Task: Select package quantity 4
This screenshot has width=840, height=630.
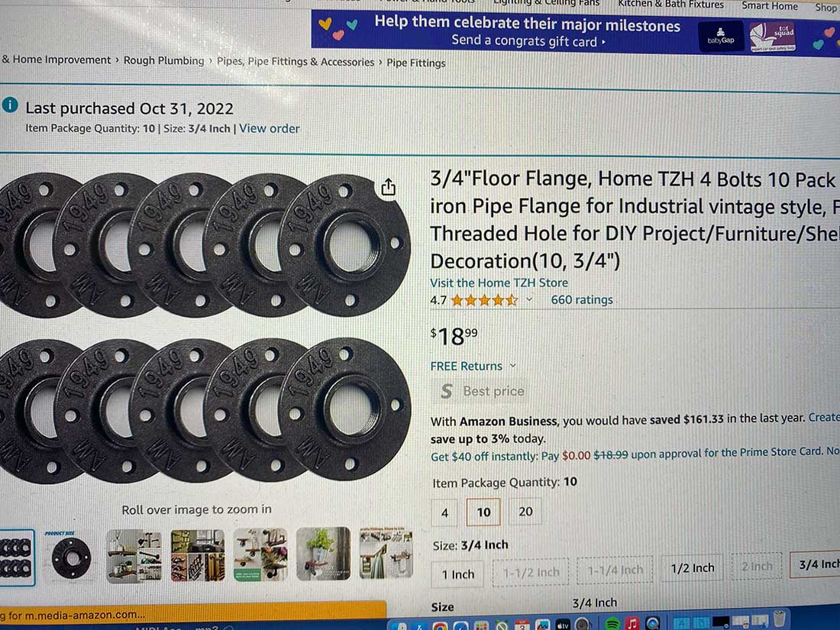Action: [444, 512]
